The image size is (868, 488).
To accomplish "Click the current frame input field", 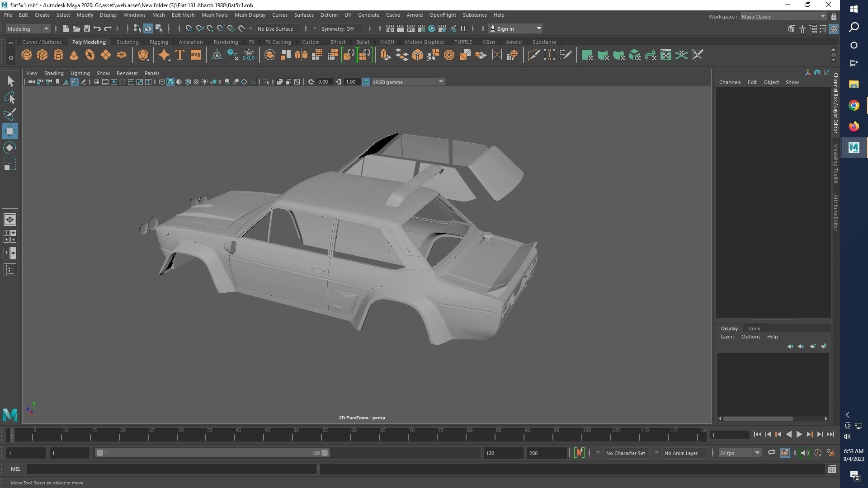I will (729, 435).
